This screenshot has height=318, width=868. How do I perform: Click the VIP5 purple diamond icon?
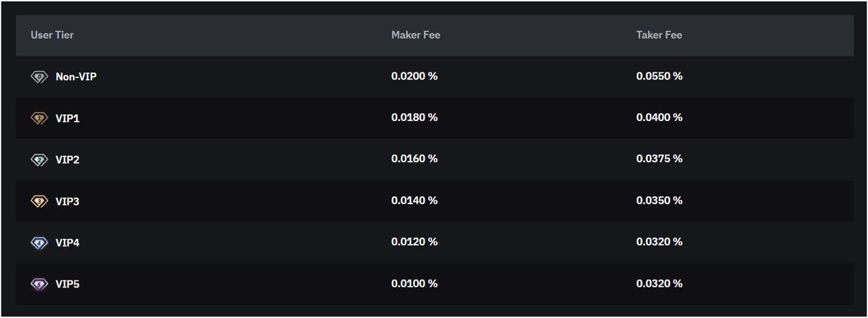(x=39, y=284)
